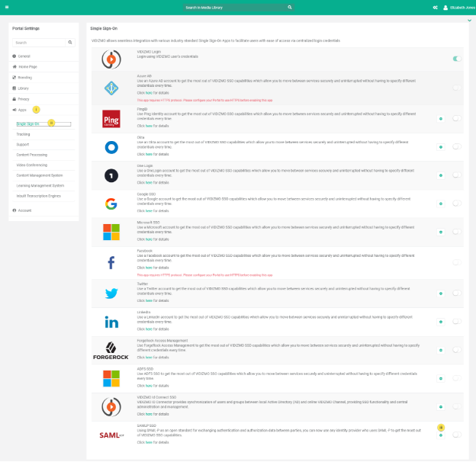Open settings gear for Okta row
The image size is (476, 462).
coord(441,147)
